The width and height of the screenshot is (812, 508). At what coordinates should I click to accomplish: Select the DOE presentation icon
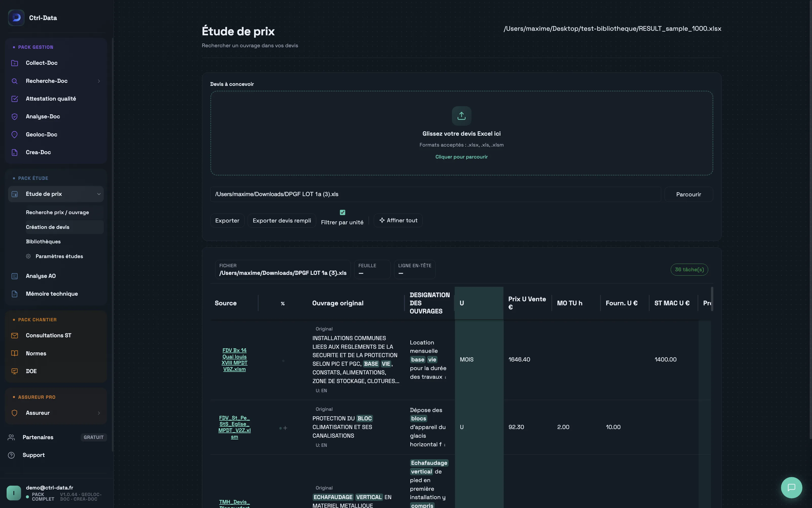click(x=14, y=371)
